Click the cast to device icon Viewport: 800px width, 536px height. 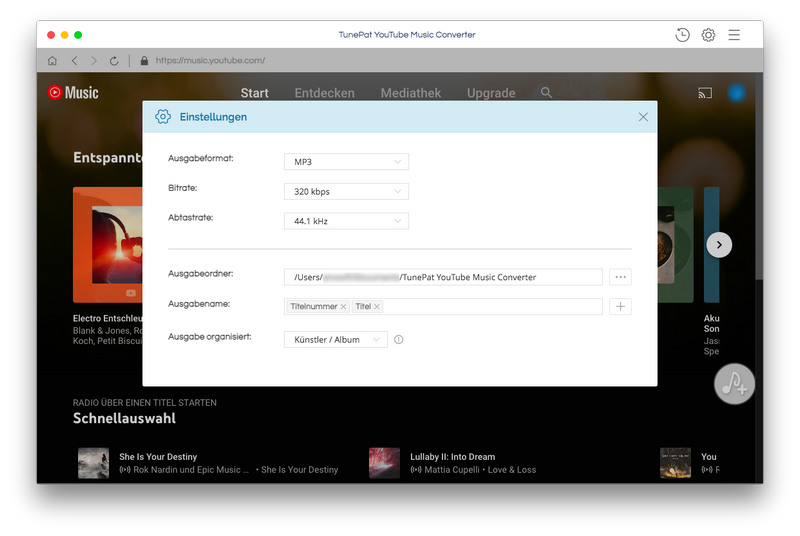tap(705, 93)
